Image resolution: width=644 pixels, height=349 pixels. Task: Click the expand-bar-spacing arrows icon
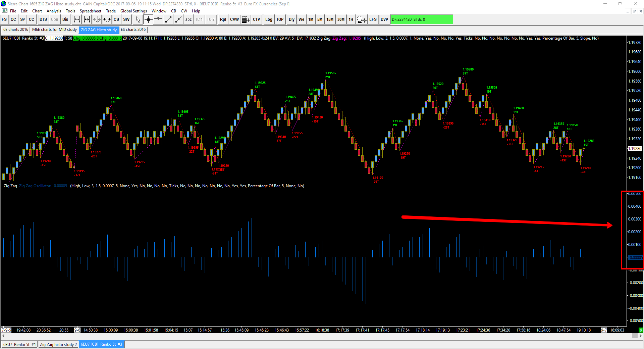click(77, 19)
